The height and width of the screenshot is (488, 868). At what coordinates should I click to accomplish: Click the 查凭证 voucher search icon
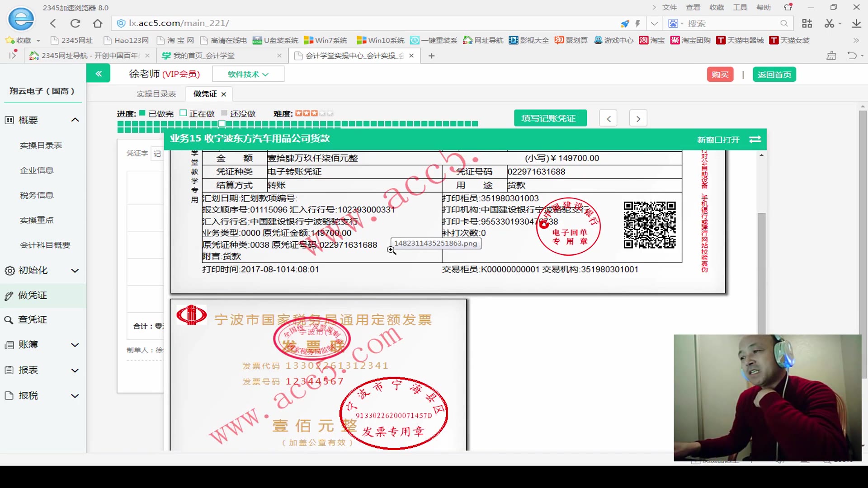pos(9,319)
